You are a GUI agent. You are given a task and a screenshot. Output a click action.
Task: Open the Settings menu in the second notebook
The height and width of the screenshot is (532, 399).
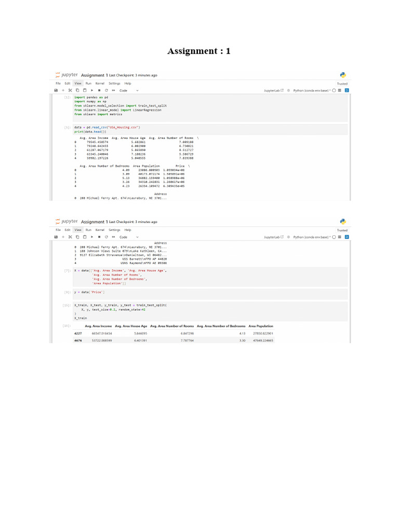[114, 230]
